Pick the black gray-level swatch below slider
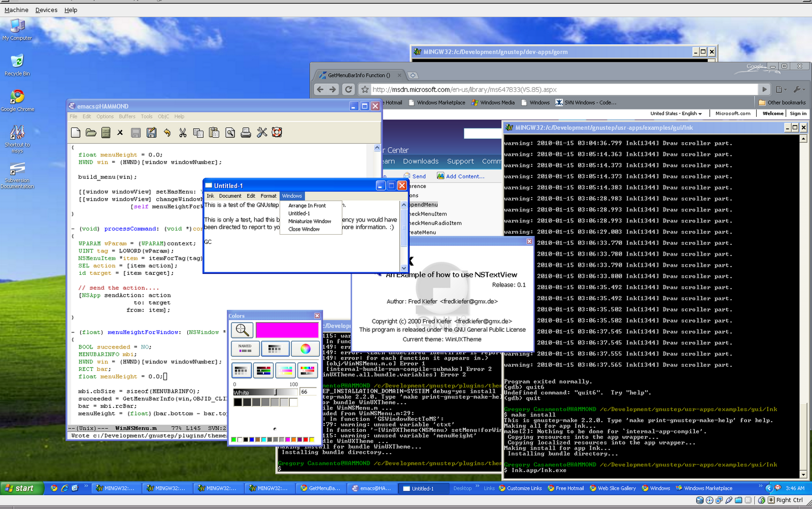The image size is (812, 509). coord(238,402)
